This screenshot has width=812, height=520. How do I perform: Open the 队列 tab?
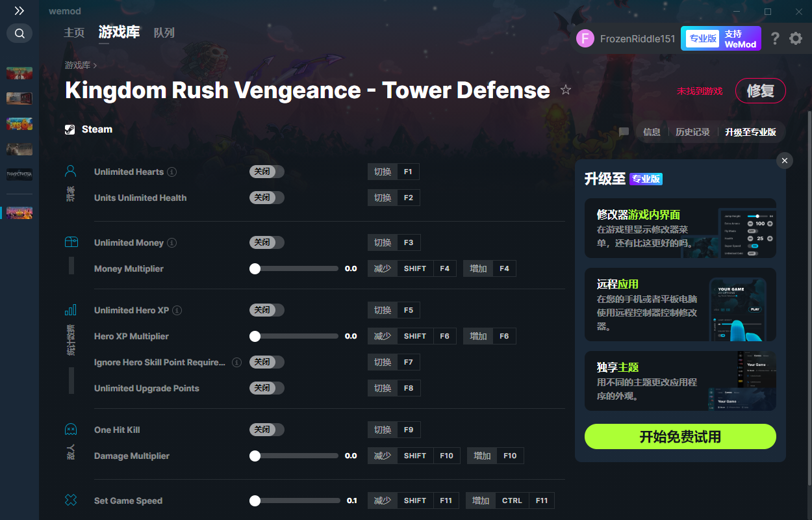[164, 32]
